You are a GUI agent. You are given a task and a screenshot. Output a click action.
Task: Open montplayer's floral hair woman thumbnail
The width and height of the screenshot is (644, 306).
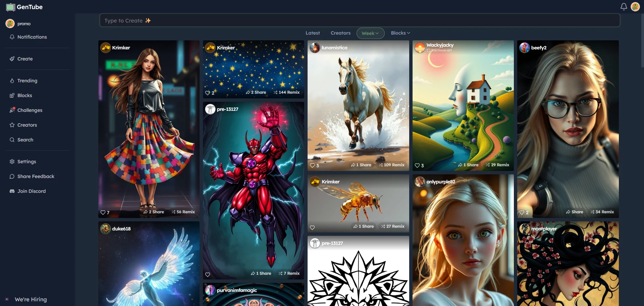tap(568, 264)
